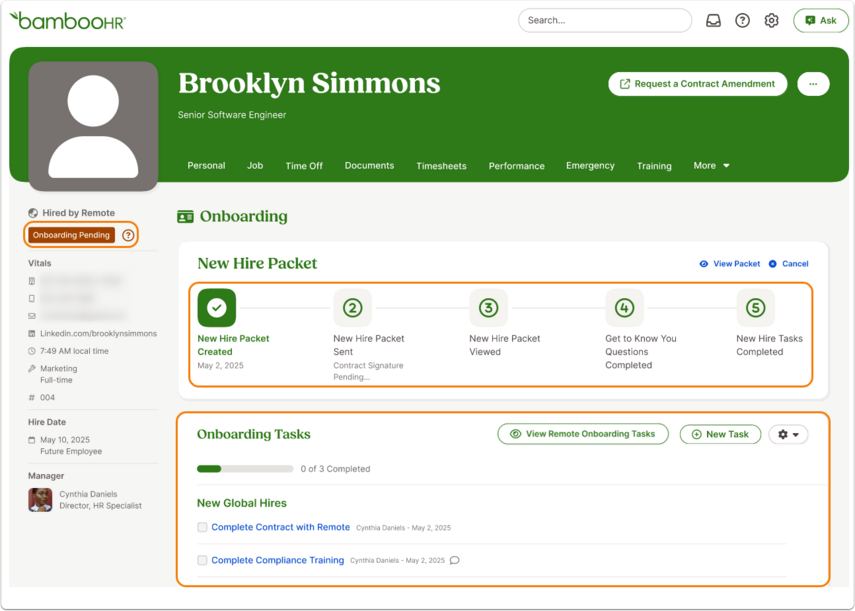The width and height of the screenshot is (855, 611).
Task: Click the Onboarding section card icon
Action: click(x=185, y=216)
